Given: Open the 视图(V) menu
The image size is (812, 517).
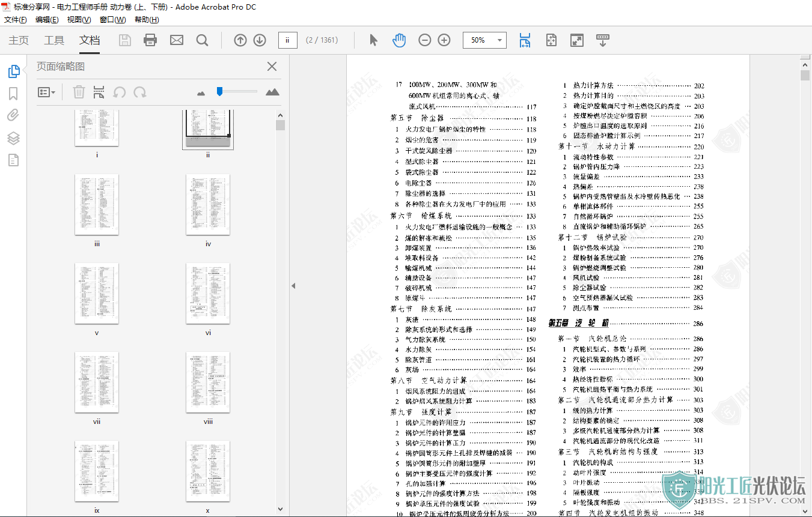Looking at the screenshot, I should [x=79, y=20].
